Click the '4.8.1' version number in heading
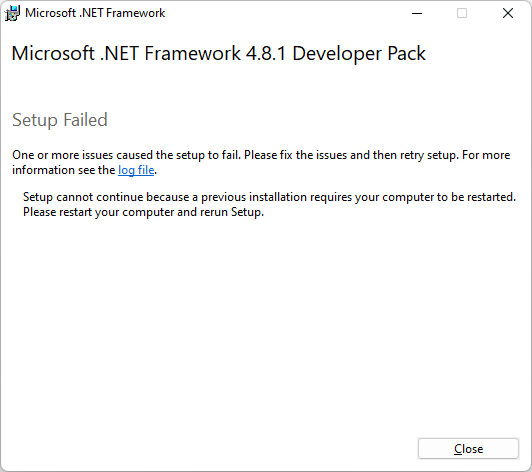The height and width of the screenshot is (472, 532). [x=266, y=54]
